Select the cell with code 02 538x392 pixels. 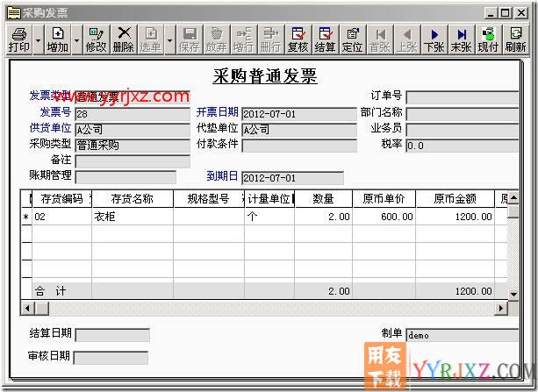pos(61,217)
